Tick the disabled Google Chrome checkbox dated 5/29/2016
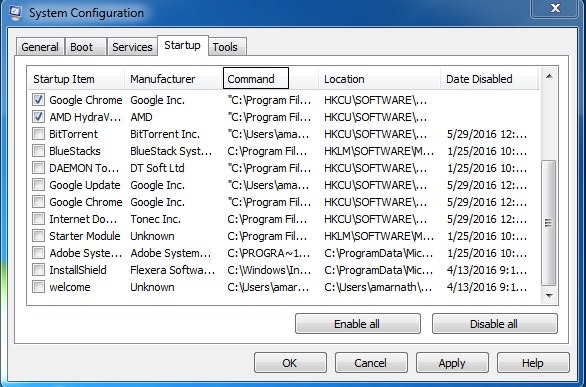Screen dimensions: 586x387 (x=38, y=202)
